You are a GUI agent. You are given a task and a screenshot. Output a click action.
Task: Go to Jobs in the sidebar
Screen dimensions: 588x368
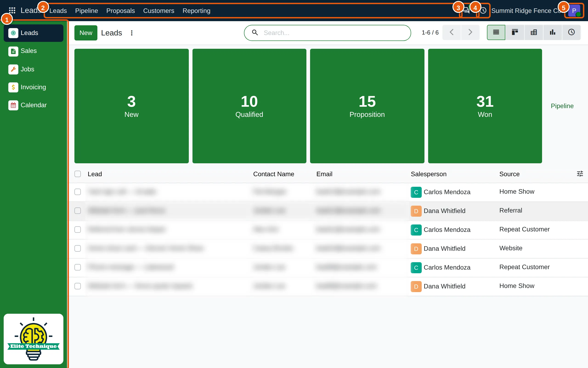coord(34,69)
